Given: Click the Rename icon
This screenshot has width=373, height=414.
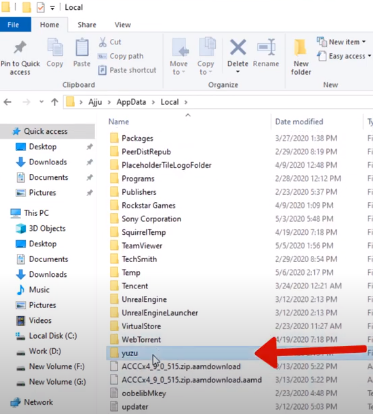Looking at the screenshot, I should [x=266, y=47].
